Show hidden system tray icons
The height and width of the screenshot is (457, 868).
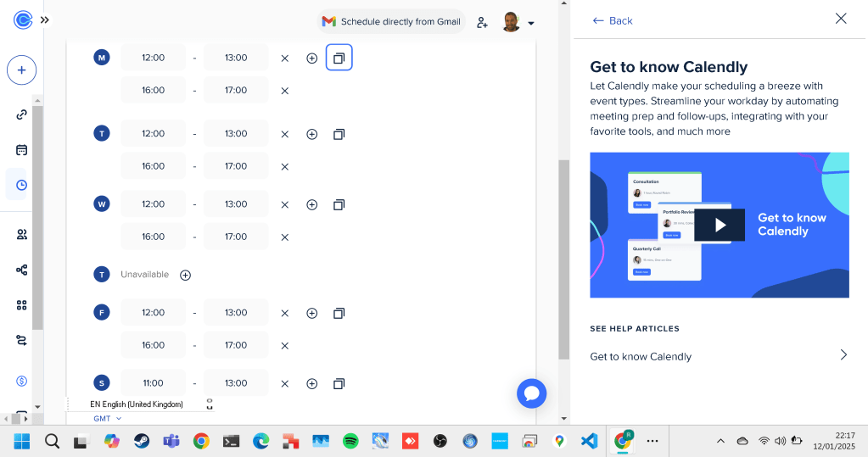coord(720,441)
